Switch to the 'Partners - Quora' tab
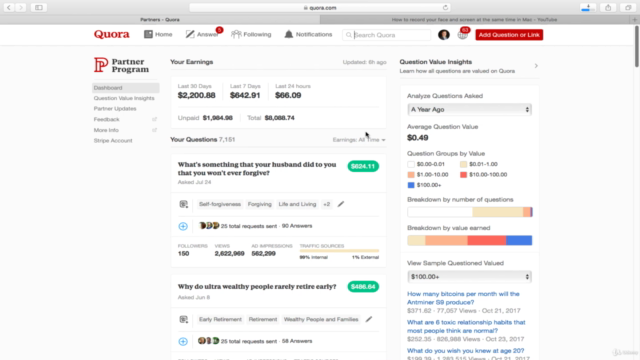The image size is (640, 360). (160, 20)
